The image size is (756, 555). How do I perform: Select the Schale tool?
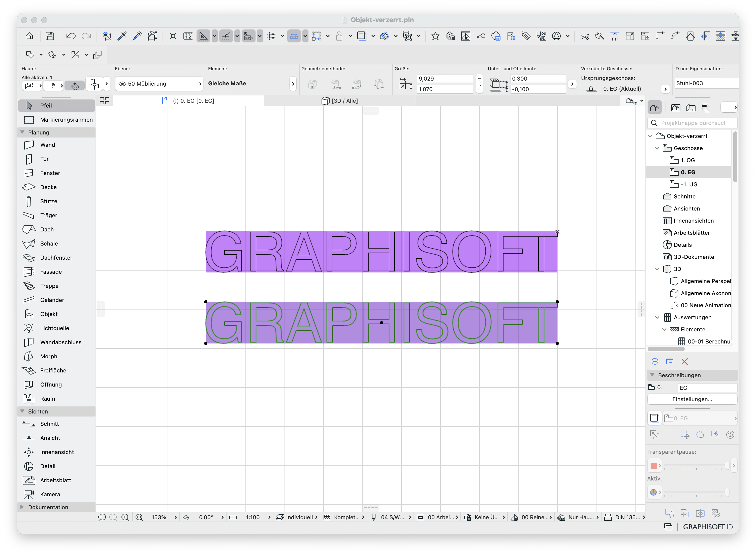pos(56,244)
